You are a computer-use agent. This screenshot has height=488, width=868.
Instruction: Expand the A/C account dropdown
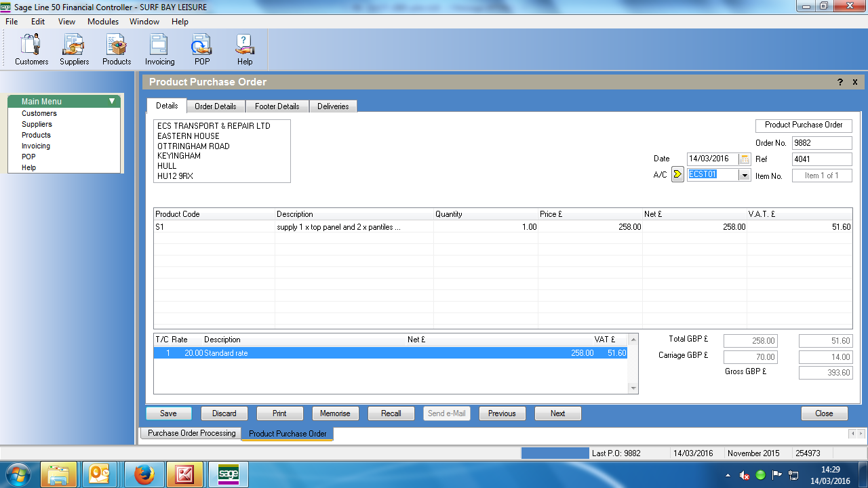click(x=745, y=175)
